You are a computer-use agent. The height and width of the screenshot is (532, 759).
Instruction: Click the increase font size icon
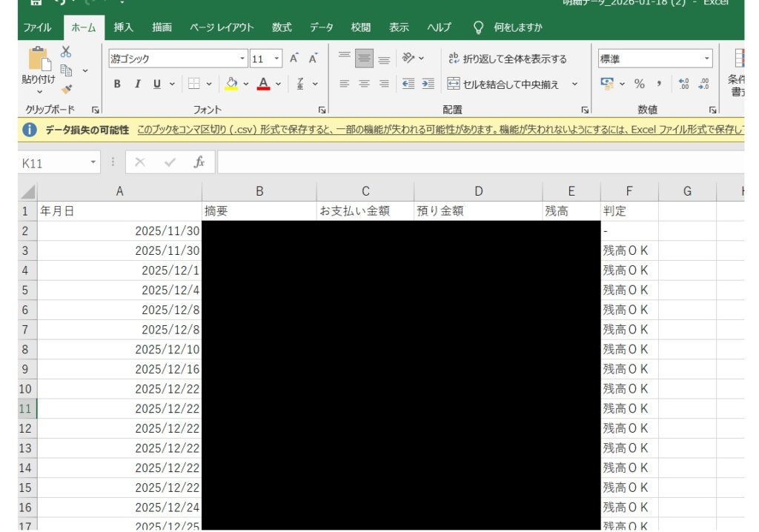coord(294,59)
